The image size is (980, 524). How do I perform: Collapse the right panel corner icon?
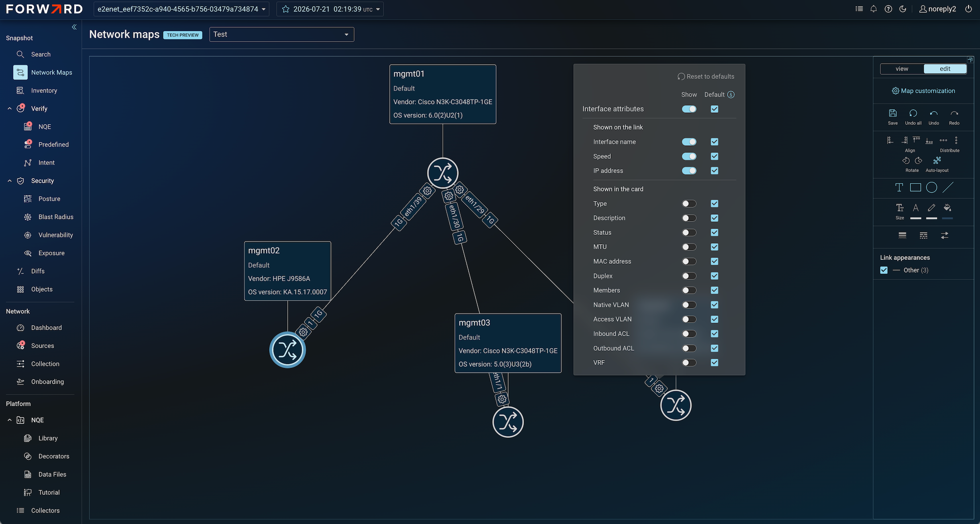point(970,60)
